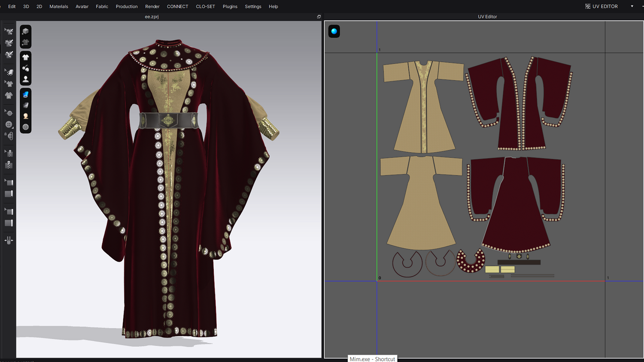Image resolution: width=644 pixels, height=362 pixels.
Task: Select the Select/Move Button tool
Action: (9, 113)
